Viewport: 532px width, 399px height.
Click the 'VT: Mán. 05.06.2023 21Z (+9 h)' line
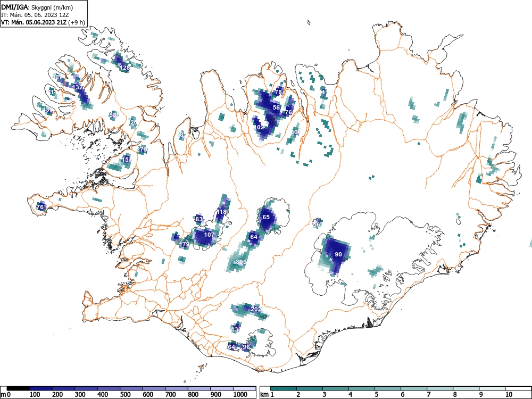43,22
